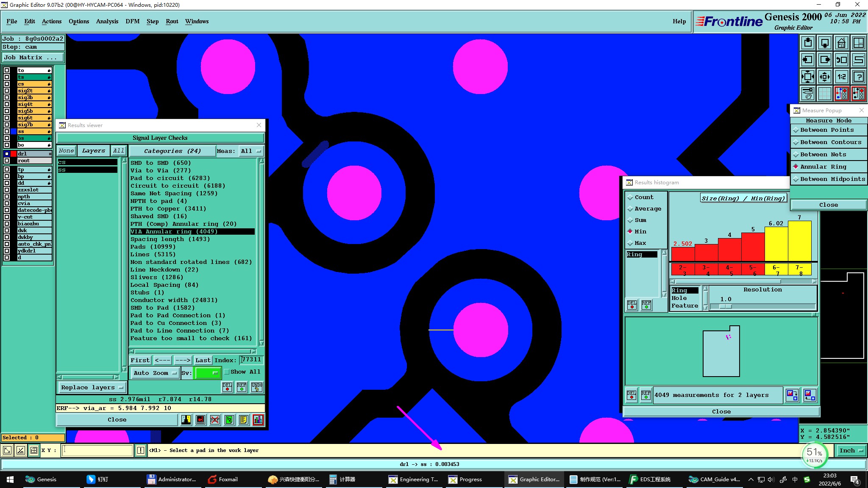This screenshot has height=488, width=868.
Task: Adjust the Resolution slider
Action: 726,306
